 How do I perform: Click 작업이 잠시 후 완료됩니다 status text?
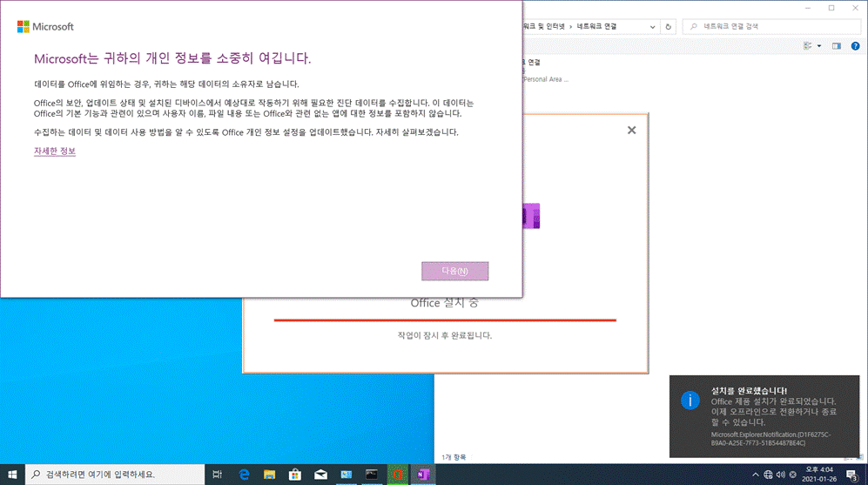[445, 335]
